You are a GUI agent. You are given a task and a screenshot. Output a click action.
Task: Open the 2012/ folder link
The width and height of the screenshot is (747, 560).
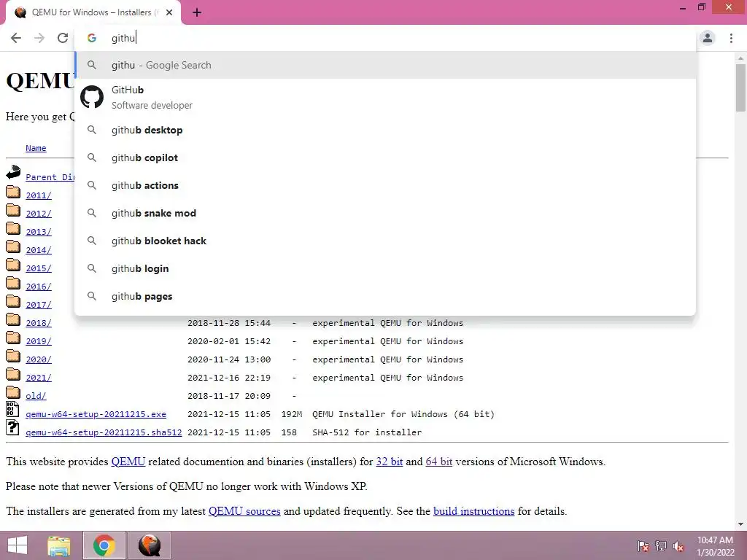tap(39, 214)
